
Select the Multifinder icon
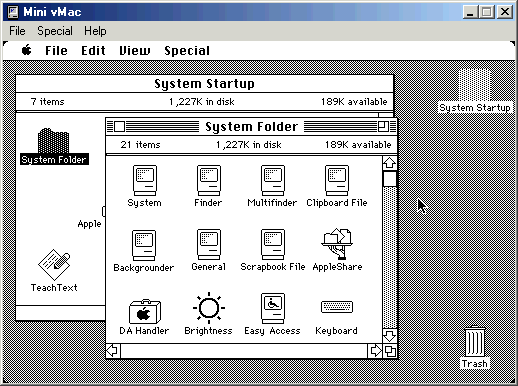(x=273, y=180)
